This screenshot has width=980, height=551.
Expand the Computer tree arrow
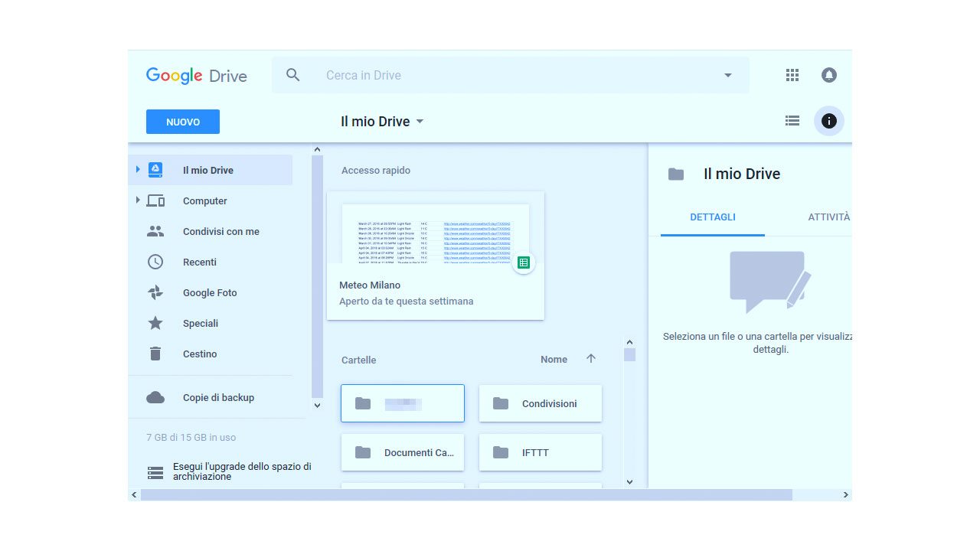[x=138, y=200]
